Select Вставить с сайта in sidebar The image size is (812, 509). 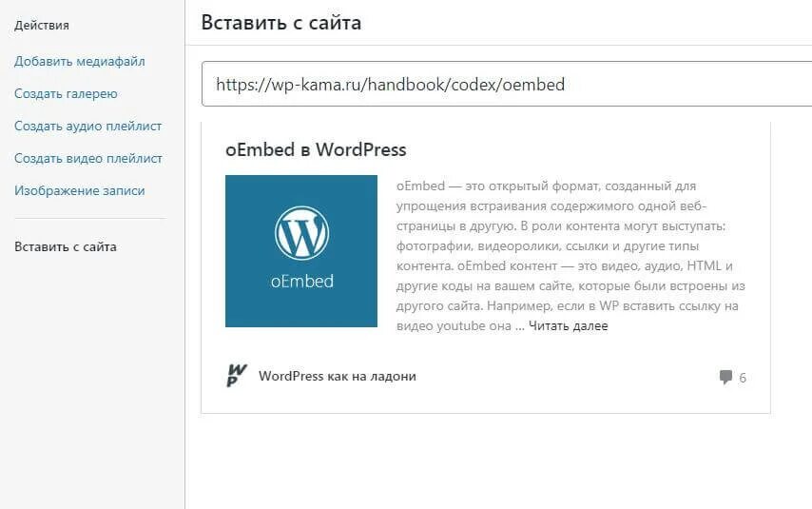(66, 246)
